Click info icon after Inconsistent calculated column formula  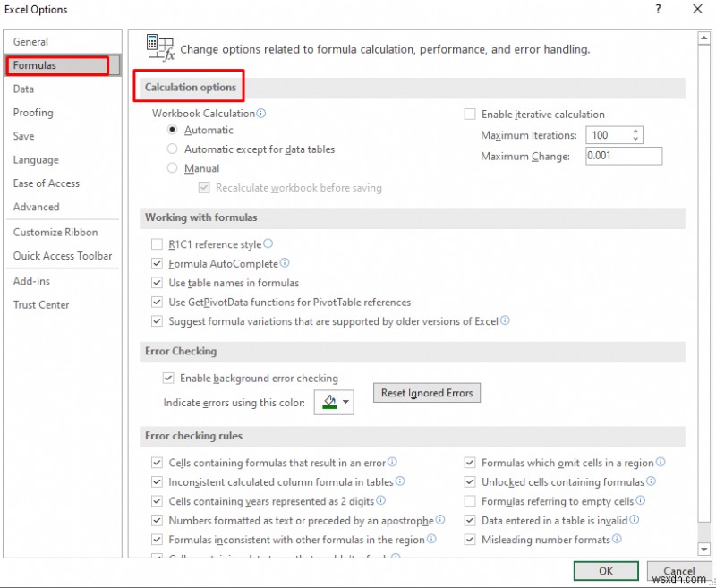(x=399, y=481)
